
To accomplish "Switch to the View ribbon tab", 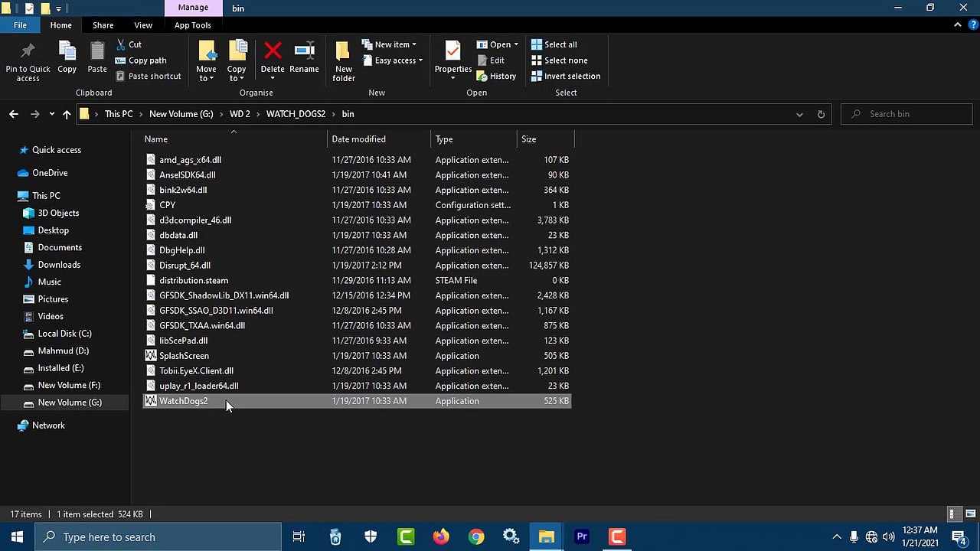I will (143, 25).
